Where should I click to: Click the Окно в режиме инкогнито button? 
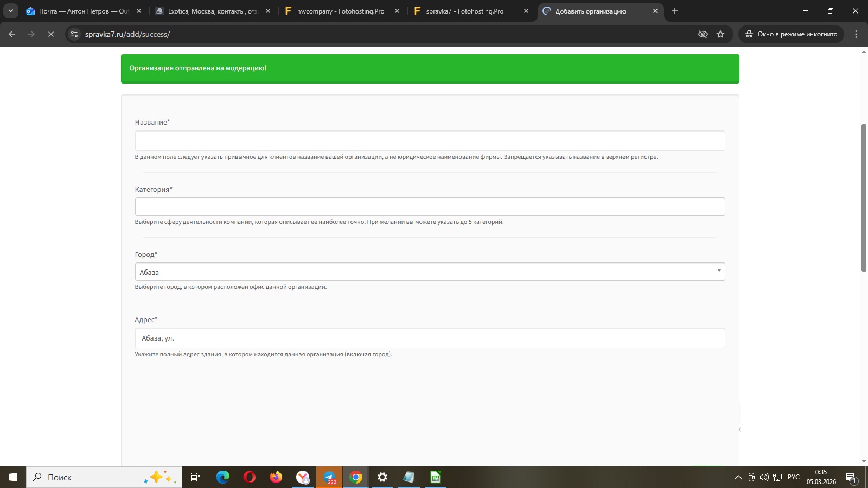[791, 34]
